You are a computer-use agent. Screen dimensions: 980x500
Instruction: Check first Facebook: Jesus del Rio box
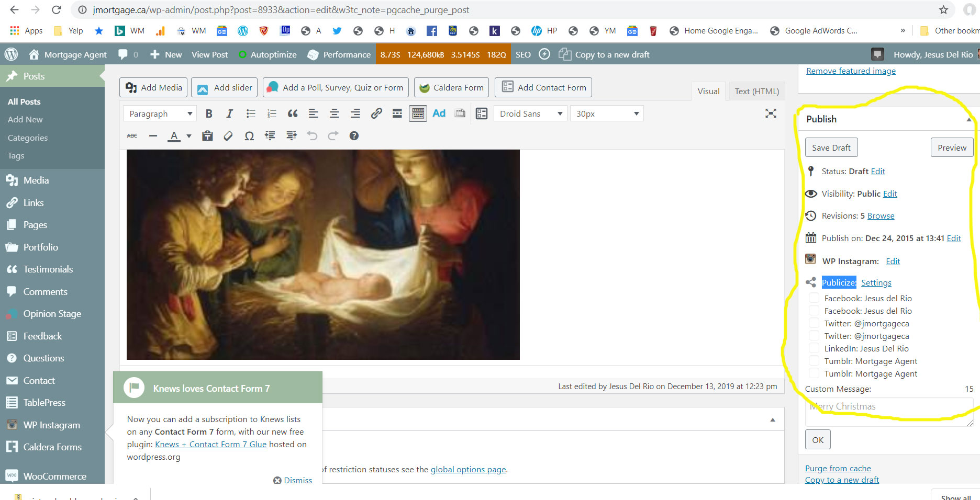click(x=814, y=298)
